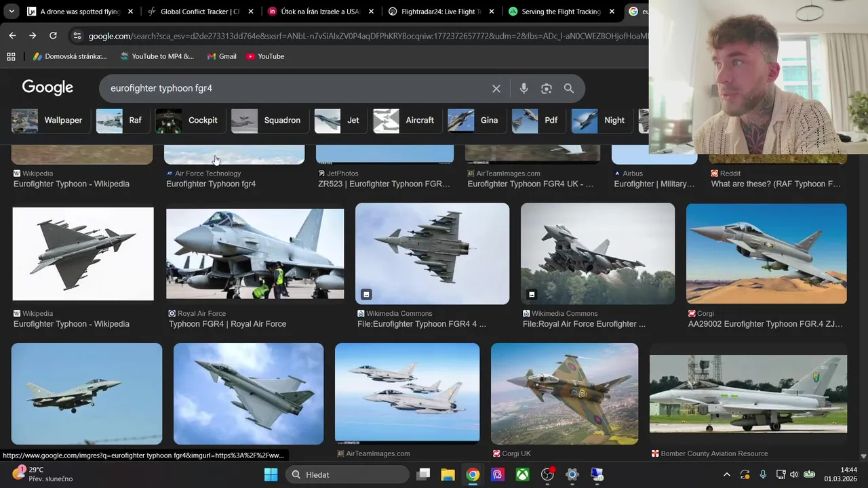The height and width of the screenshot is (488, 868).
Task: Show hidden system tray icons chevron
Action: click(x=727, y=474)
